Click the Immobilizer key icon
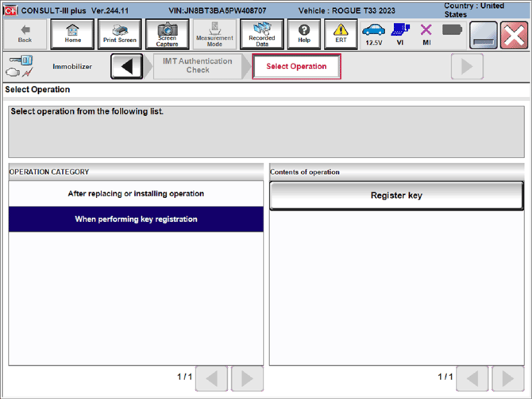The height and width of the screenshot is (399, 532). click(x=20, y=66)
